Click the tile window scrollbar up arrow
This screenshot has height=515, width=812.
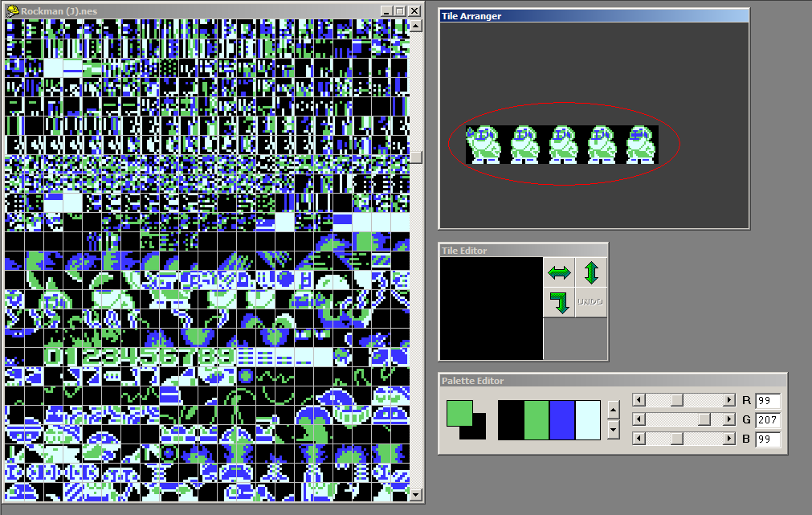[x=417, y=25]
